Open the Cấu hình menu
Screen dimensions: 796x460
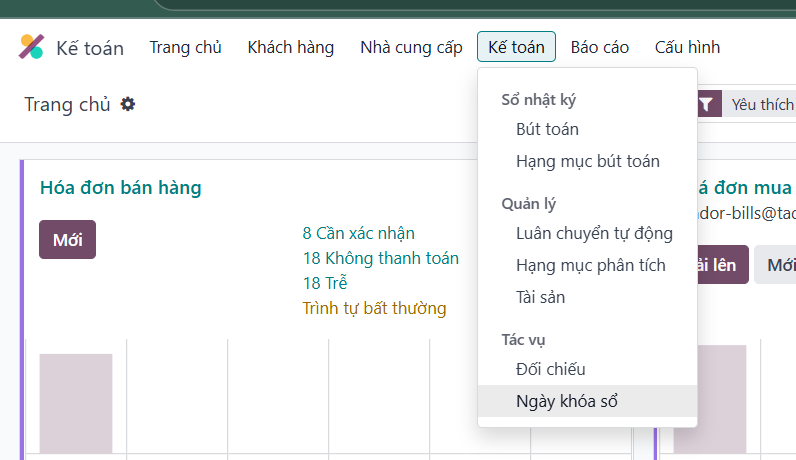(x=687, y=47)
